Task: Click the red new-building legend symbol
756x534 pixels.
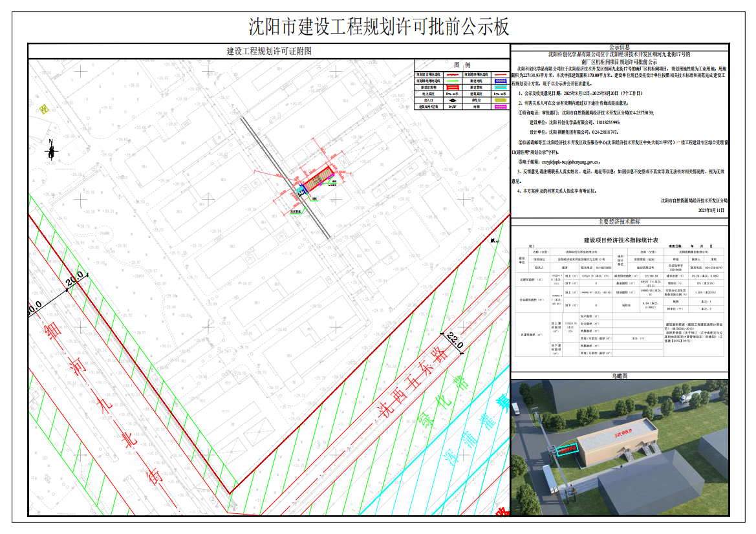Action: coord(453,87)
